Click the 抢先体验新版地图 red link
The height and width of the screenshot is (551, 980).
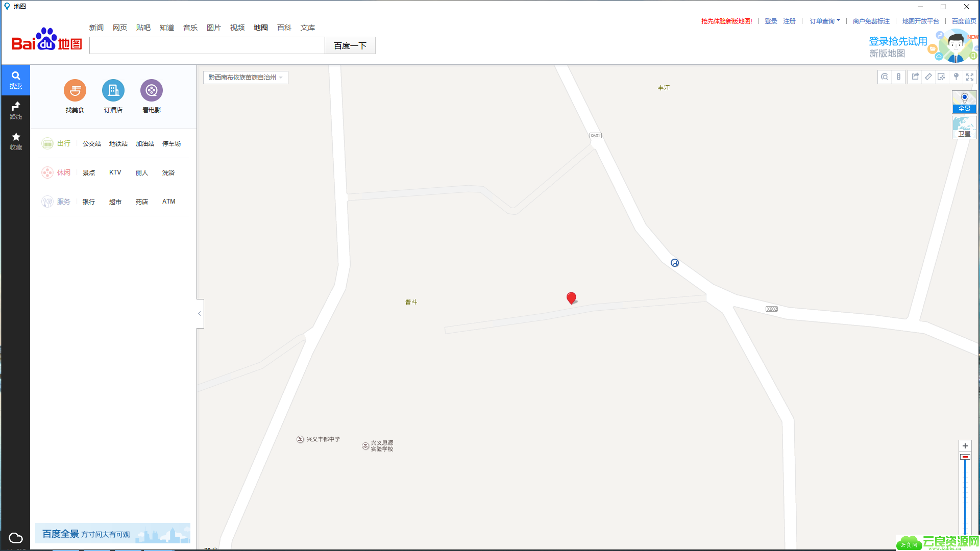[726, 21]
